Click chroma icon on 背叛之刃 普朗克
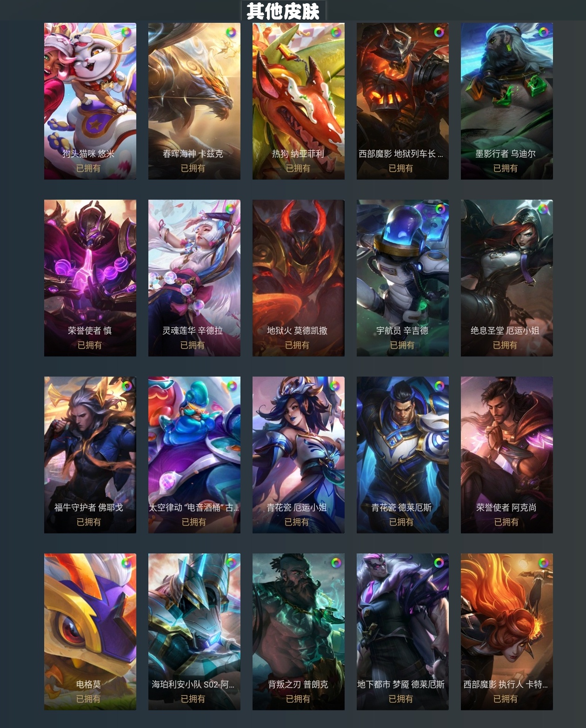The height and width of the screenshot is (728, 586). (336, 563)
